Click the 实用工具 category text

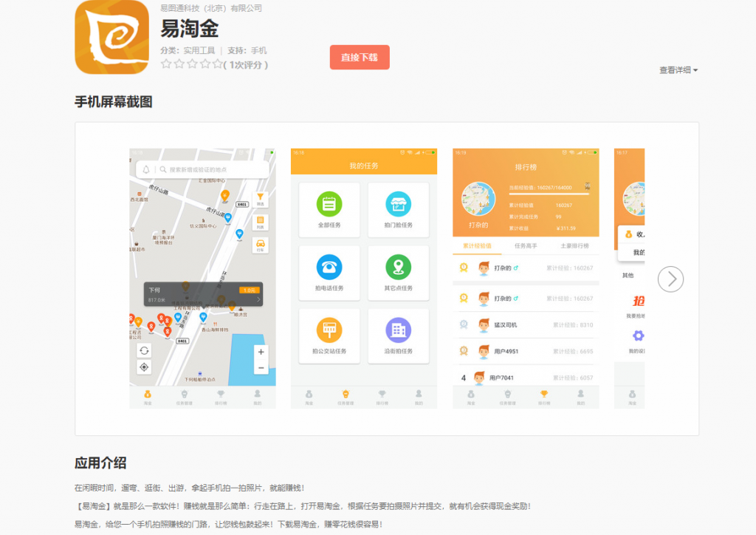[199, 50]
